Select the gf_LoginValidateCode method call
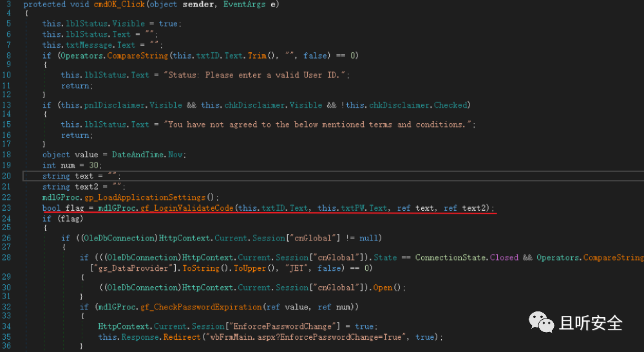644x352 pixels. pos(187,208)
